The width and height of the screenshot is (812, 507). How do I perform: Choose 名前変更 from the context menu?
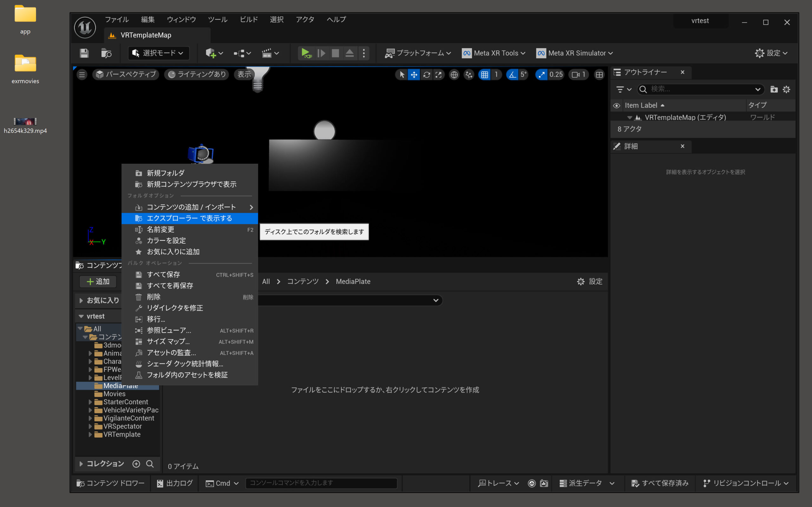(x=160, y=229)
